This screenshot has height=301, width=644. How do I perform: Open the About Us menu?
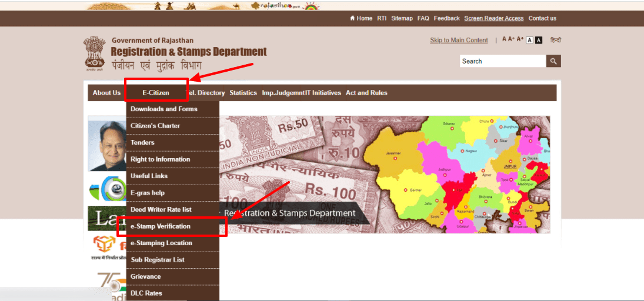pos(106,93)
